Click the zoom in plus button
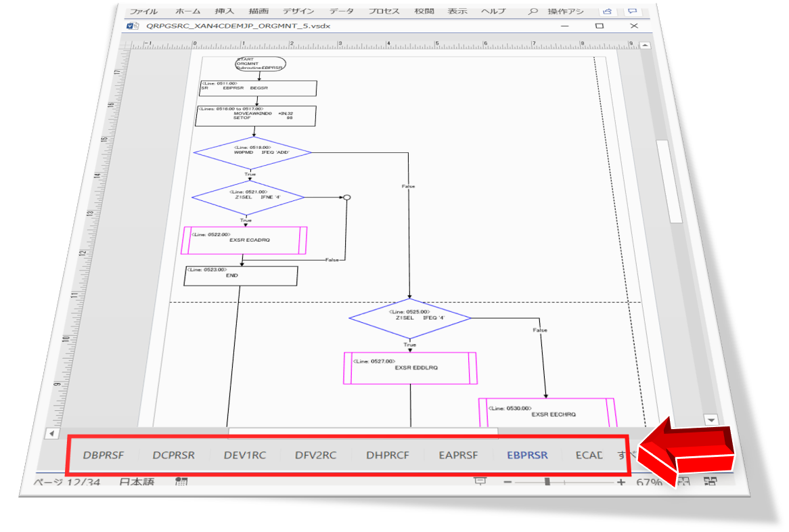The image size is (789, 532). point(621,482)
